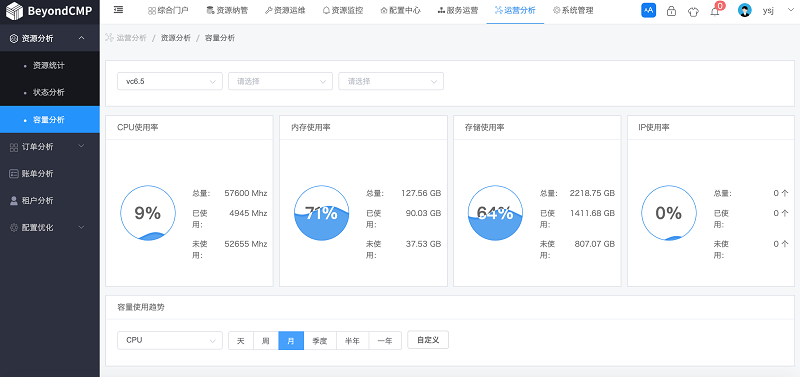800x377 pixels.
Task: Click the 52655 Mhz unused value
Action: point(246,244)
